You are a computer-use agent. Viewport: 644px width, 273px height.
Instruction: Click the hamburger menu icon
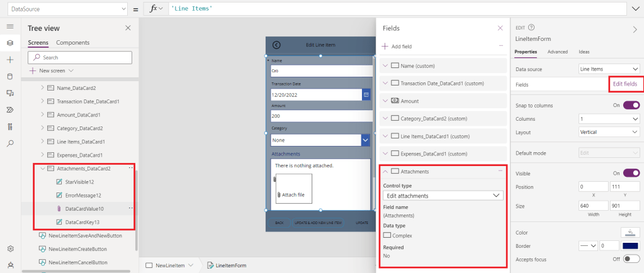(x=9, y=26)
